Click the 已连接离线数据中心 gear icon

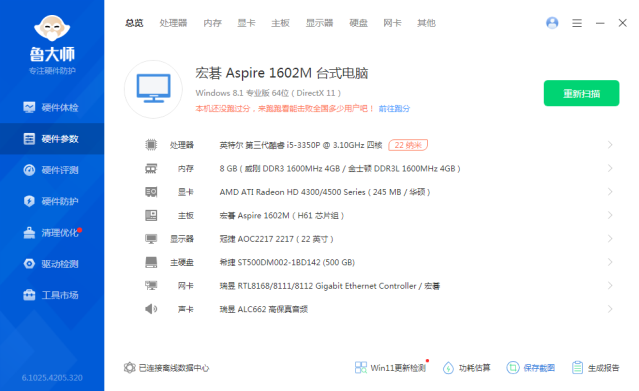coord(130,368)
